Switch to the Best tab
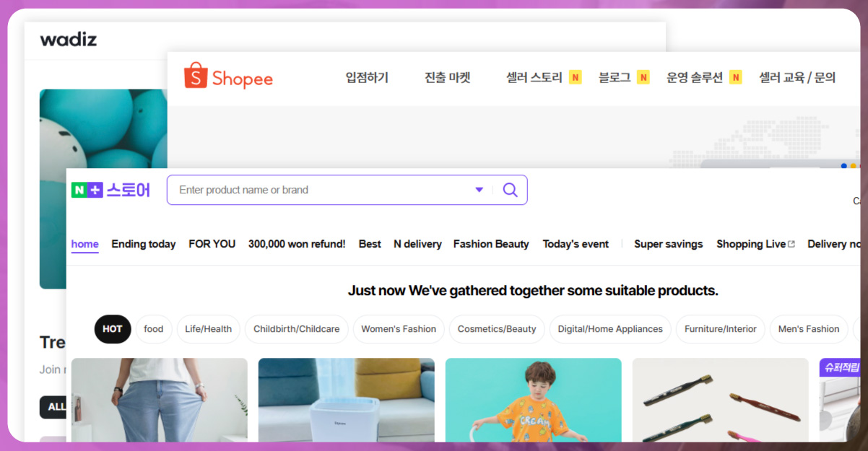Screen dimensions: 868x451 369,244
